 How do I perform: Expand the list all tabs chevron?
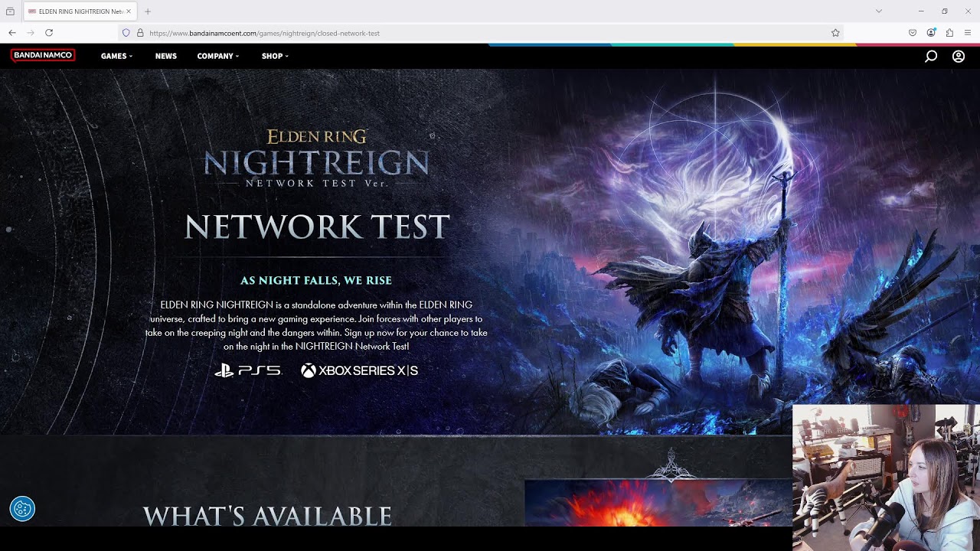point(879,11)
